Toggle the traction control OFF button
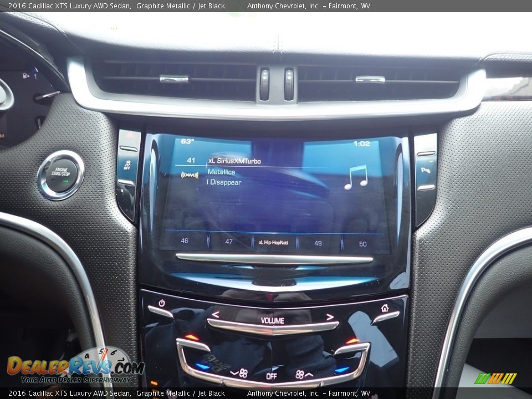Viewport: 532px width, 399px height. coord(127,165)
